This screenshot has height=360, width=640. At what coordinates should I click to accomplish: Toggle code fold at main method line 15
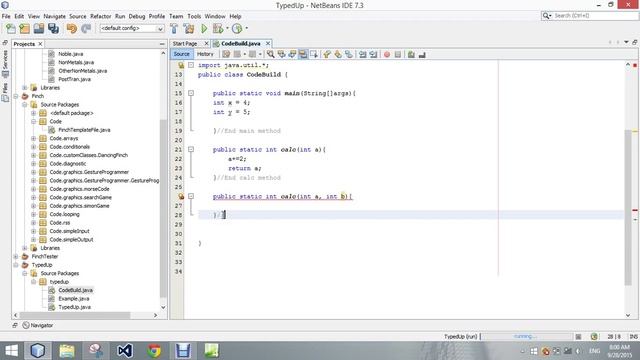(191, 93)
